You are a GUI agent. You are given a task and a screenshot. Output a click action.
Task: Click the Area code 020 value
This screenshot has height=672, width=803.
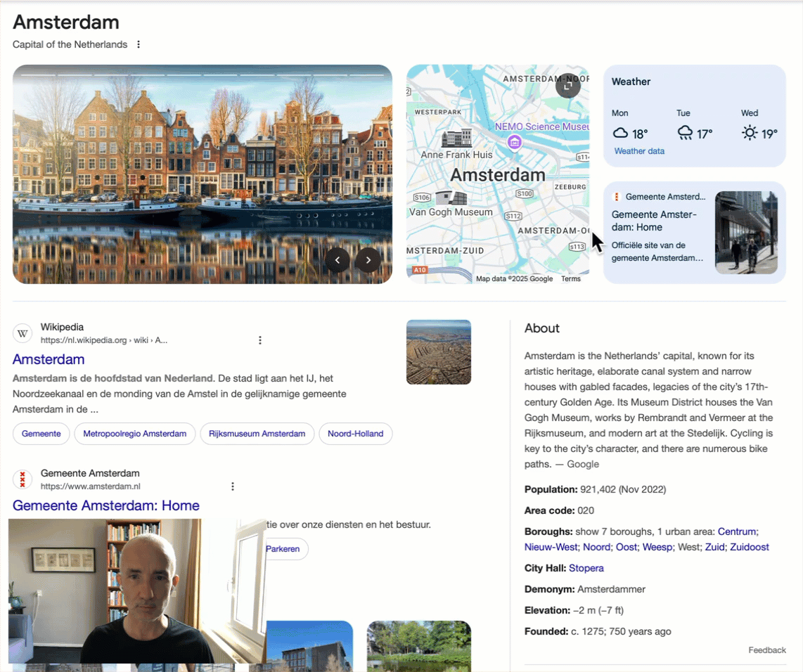pos(585,510)
